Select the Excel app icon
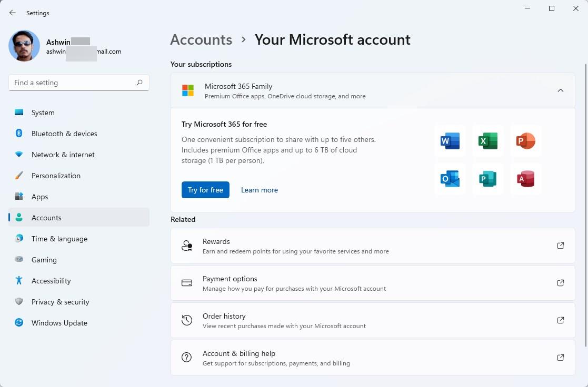588x387 pixels. 487,140
